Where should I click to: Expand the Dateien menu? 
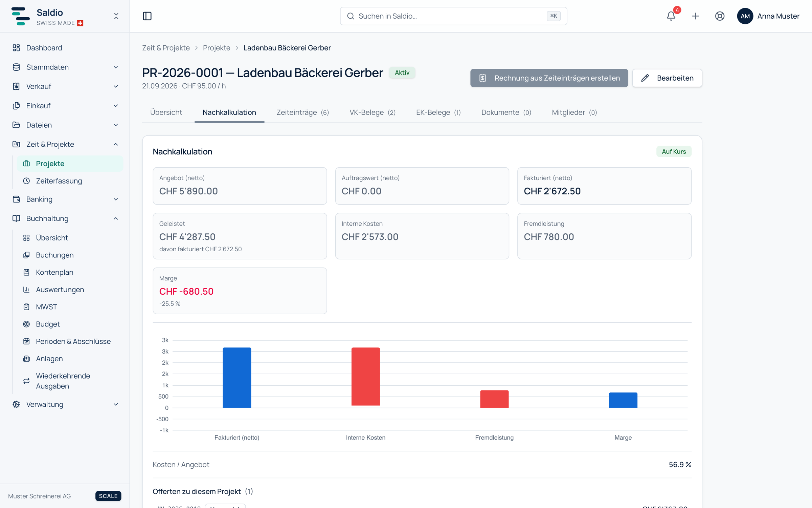65,125
